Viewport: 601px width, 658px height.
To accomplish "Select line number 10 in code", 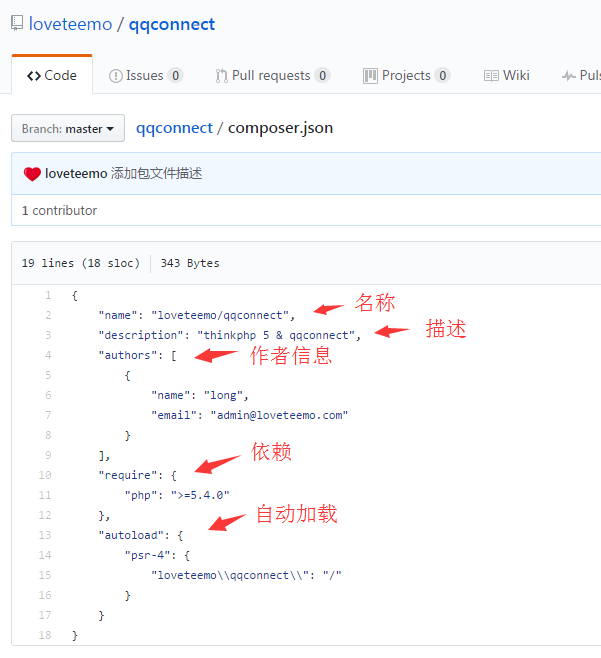I will [45, 475].
